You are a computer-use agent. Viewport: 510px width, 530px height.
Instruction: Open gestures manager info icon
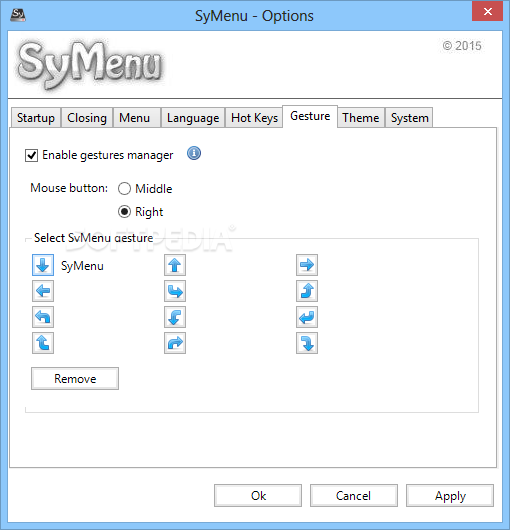tap(194, 153)
